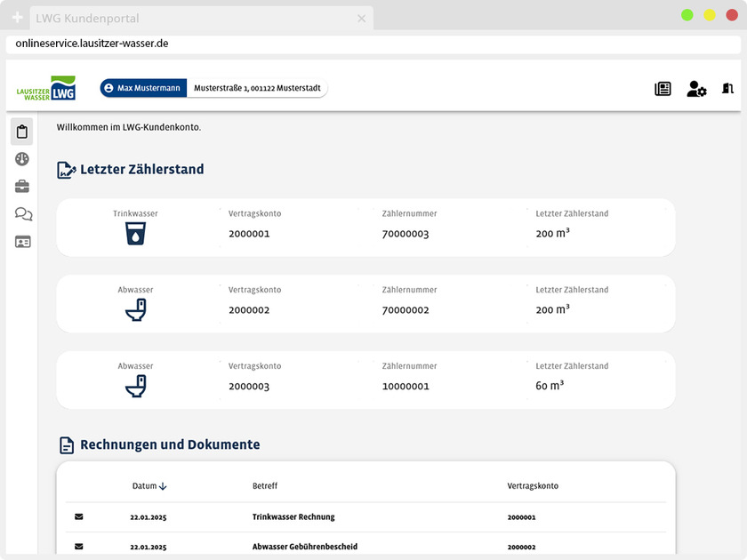Open the Abwasser Gebührenbescheid document
747x560 pixels.
(x=304, y=547)
